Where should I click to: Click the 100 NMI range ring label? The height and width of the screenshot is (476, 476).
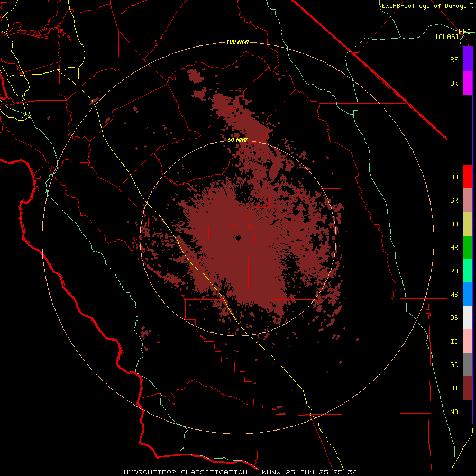tap(237, 42)
